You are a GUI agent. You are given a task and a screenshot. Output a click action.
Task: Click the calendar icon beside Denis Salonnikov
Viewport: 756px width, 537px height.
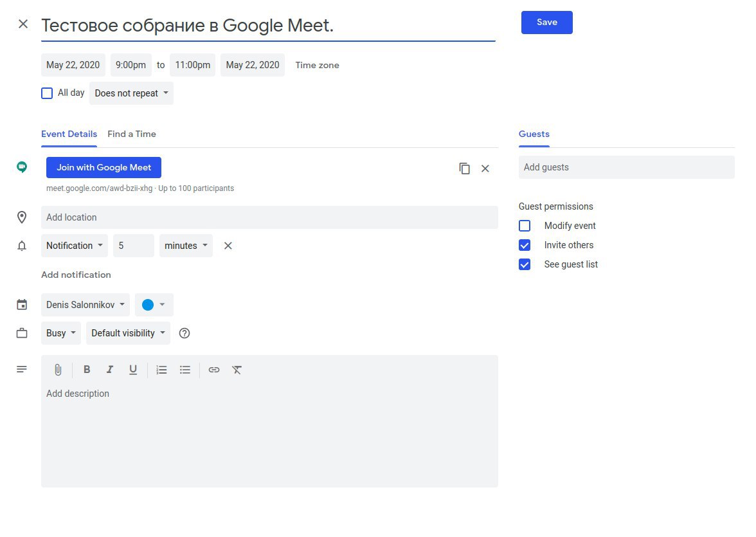22,304
